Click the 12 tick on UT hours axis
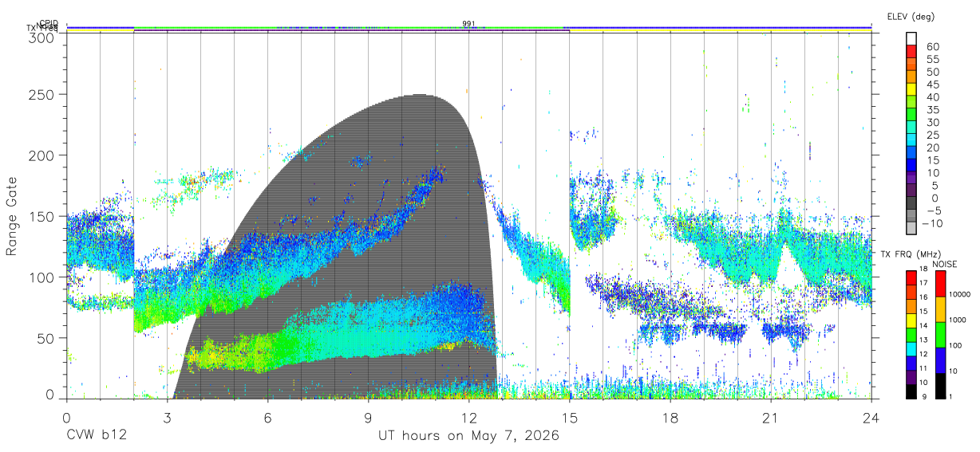980x452 pixels. [x=468, y=418]
